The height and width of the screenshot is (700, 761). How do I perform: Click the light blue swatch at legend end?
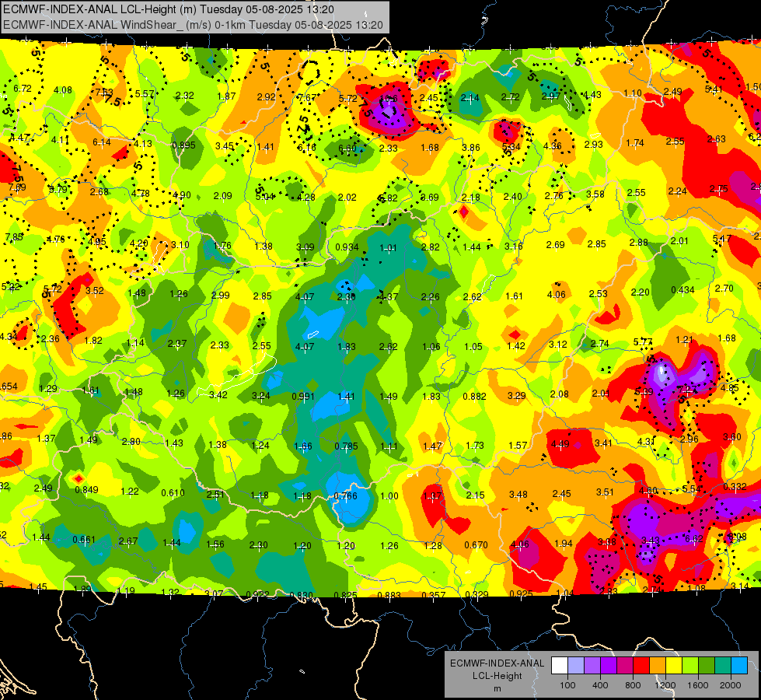point(739,666)
